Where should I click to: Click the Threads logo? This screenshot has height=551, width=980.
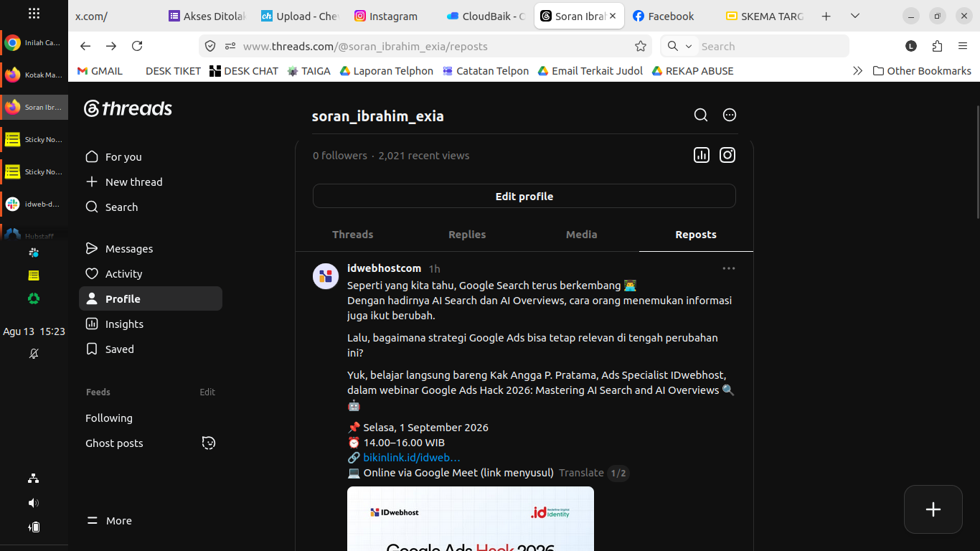pos(128,108)
